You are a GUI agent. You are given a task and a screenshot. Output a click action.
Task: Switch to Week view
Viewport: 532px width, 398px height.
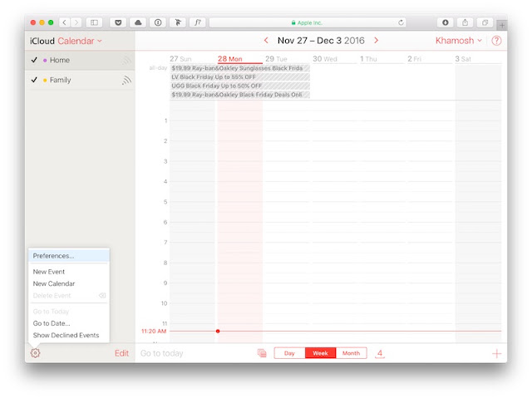320,353
